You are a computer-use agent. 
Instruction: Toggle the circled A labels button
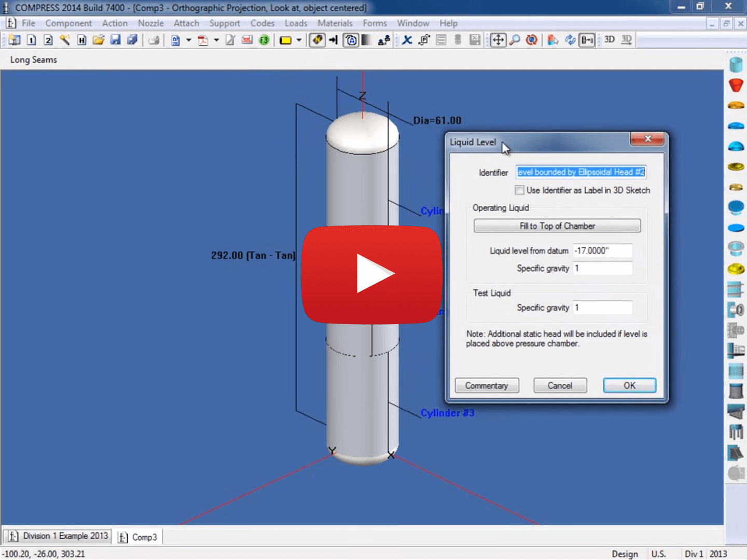(x=351, y=40)
